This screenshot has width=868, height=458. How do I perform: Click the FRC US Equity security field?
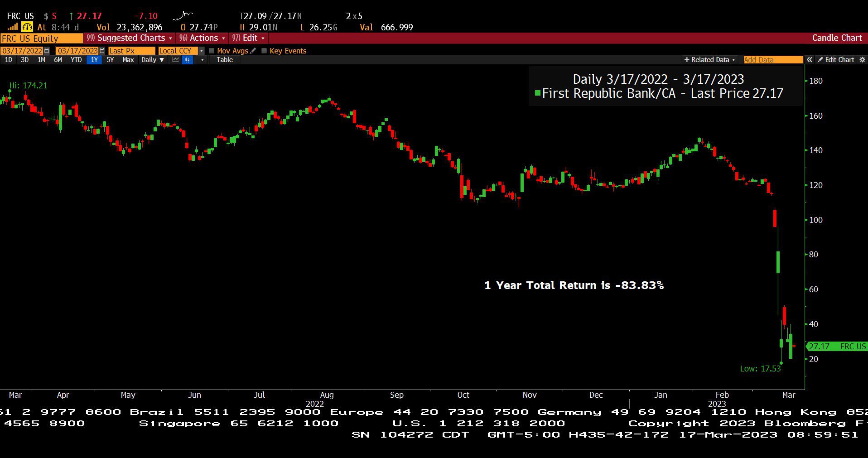[41, 39]
